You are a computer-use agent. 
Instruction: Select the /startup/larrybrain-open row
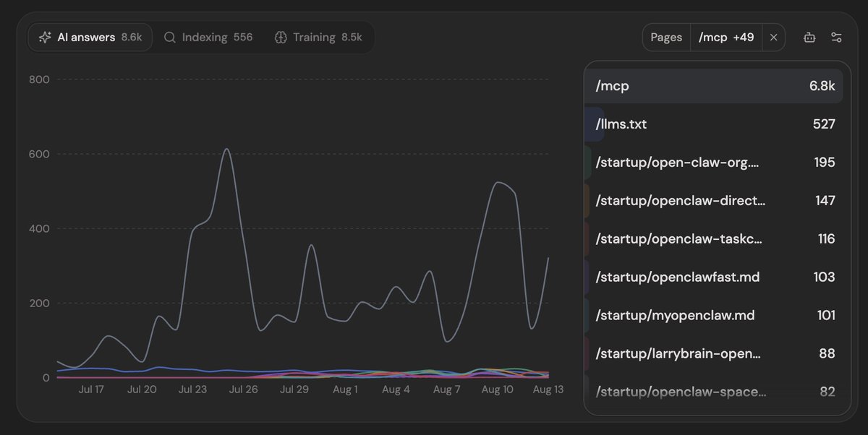[714, 354]
